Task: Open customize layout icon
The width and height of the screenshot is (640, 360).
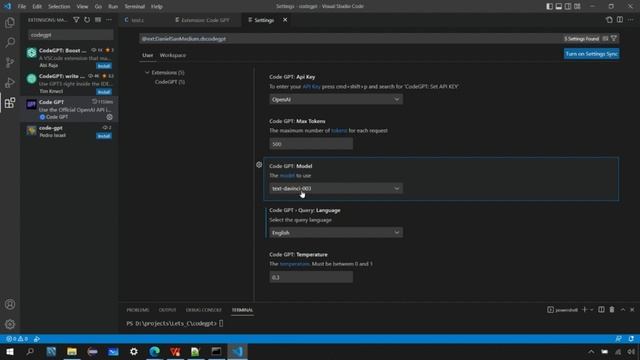Action: pyautogui.click(x=577, y=6)
